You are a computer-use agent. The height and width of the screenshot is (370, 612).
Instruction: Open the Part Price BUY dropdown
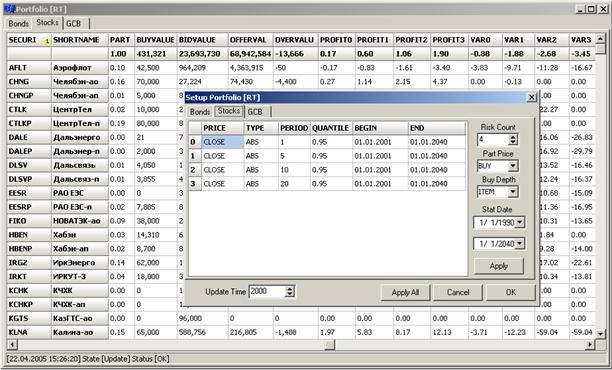513,166
